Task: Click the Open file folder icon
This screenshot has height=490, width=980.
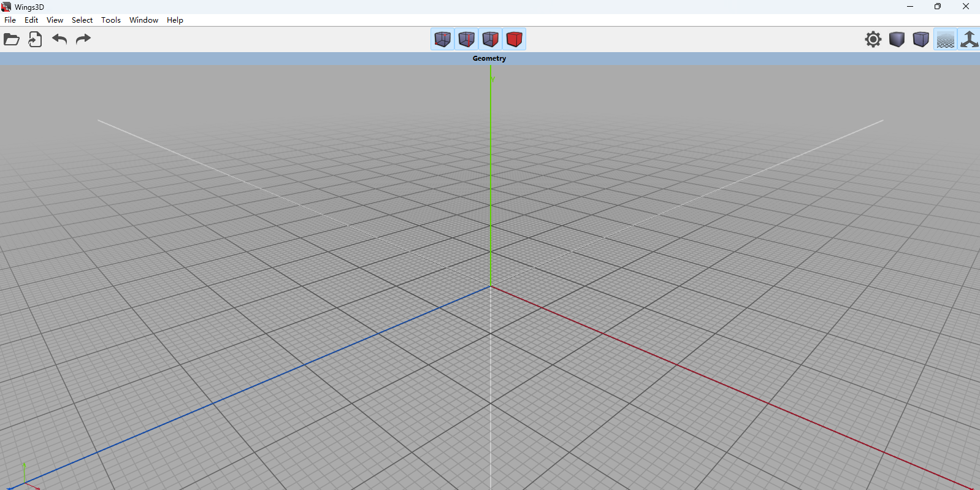Action: tap(12, 40)
